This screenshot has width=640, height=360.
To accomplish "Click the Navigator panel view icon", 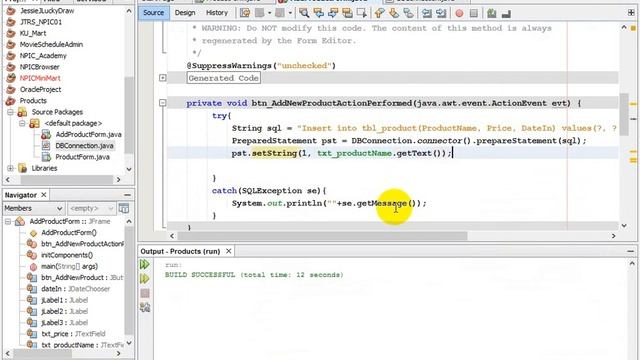I will [124, 208].
